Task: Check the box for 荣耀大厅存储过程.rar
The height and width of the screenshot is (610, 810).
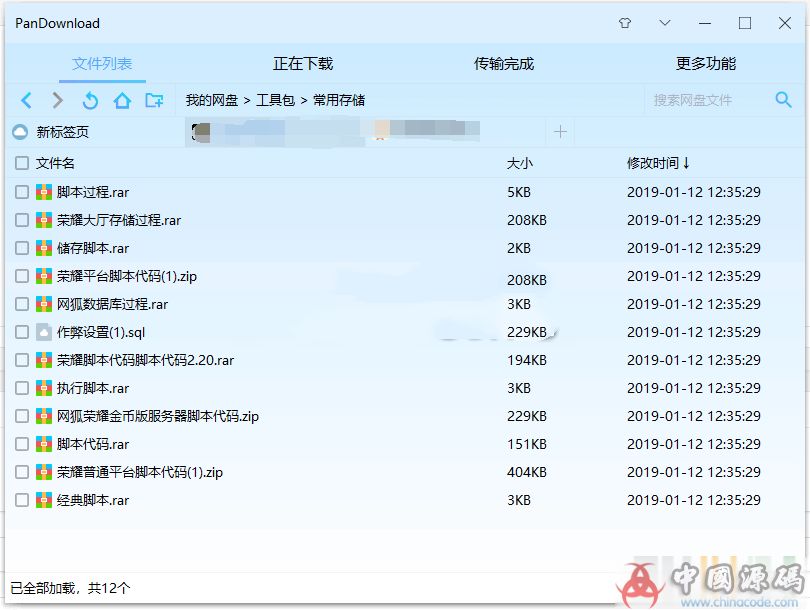Action: [22, 220]
